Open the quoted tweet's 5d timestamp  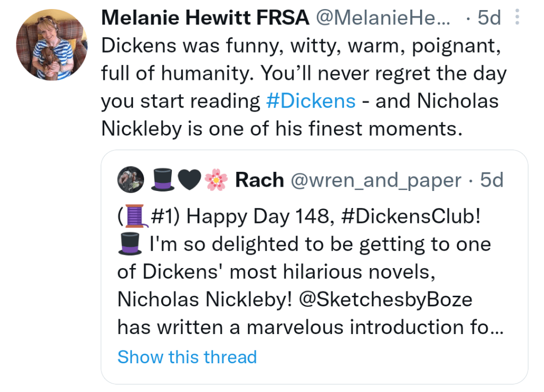[x=491, y=180]
